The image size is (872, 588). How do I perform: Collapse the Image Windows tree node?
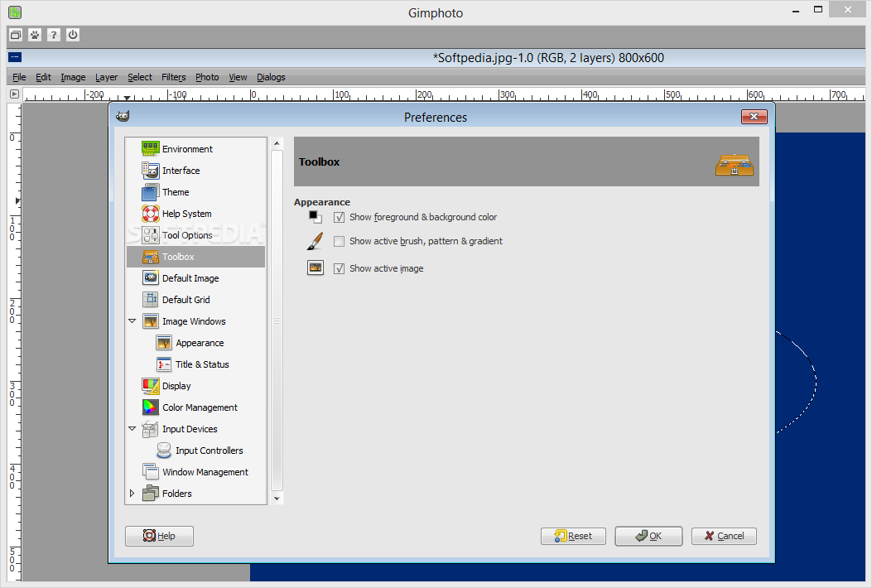coord(132,321)
